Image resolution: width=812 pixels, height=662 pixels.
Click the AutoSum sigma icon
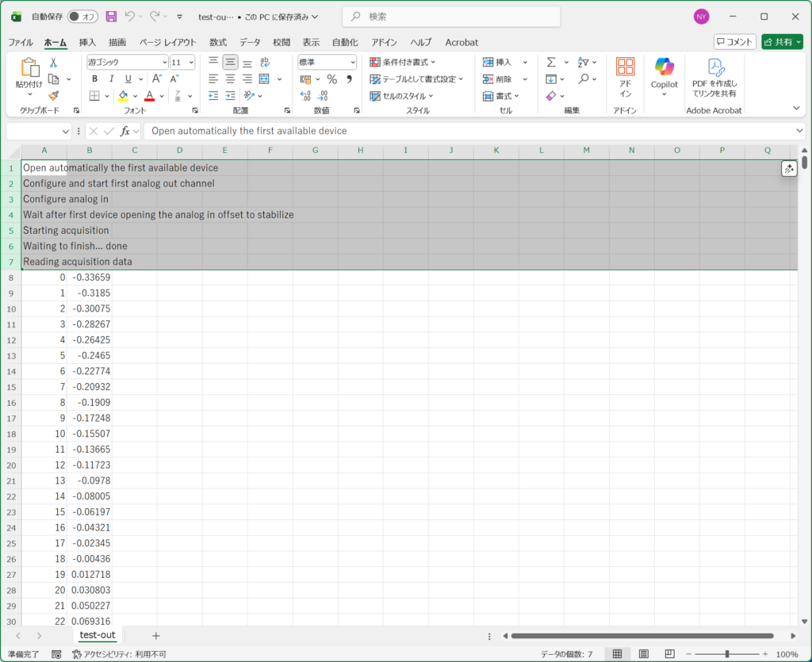(x=551, y=62)
